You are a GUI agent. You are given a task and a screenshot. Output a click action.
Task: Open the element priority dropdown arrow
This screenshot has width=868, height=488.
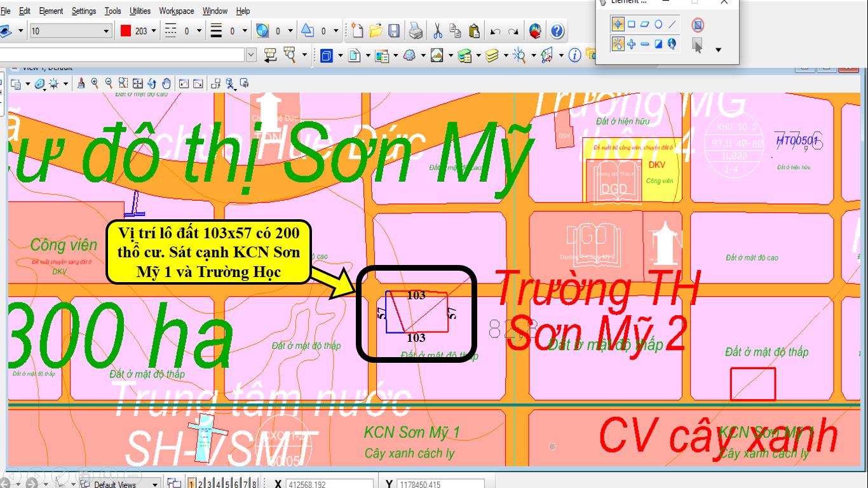[337, 30]
